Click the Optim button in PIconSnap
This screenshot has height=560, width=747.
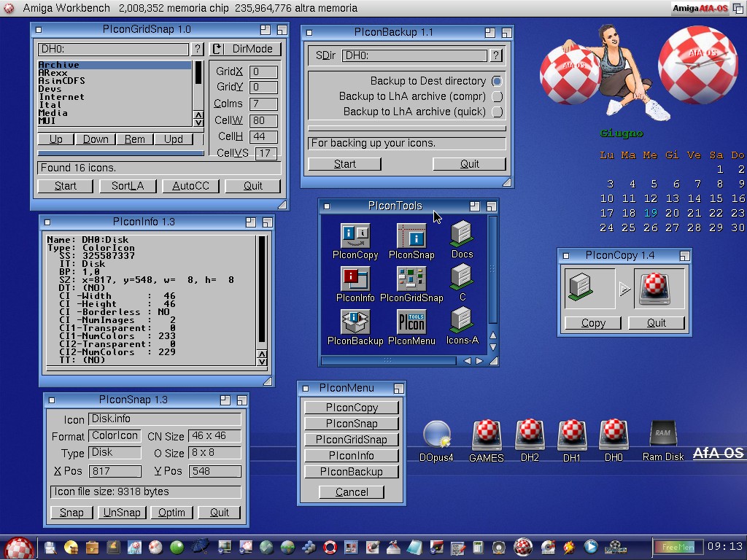(x=171, y=513)
